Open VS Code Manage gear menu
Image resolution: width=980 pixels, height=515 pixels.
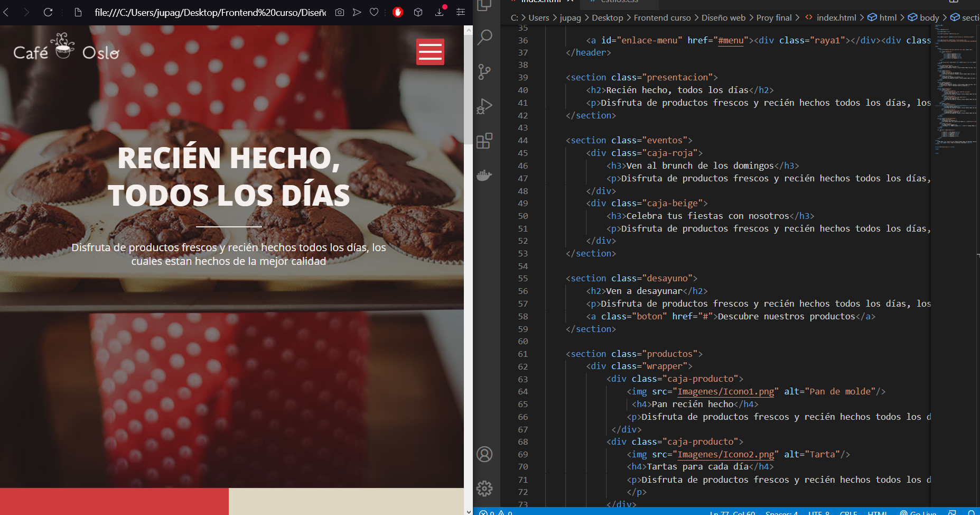(x=484, y=489)
